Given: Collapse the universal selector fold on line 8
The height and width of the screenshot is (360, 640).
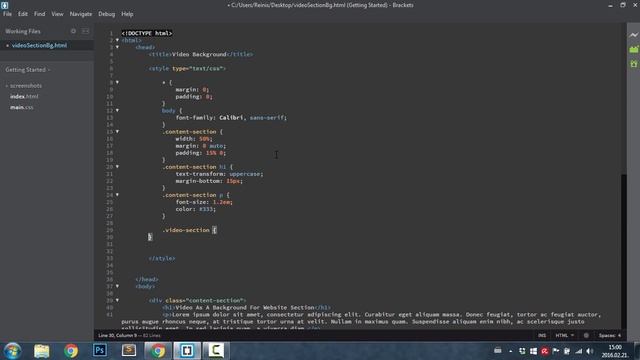Looking at the screenshot, I should click(x=118, y=82).
